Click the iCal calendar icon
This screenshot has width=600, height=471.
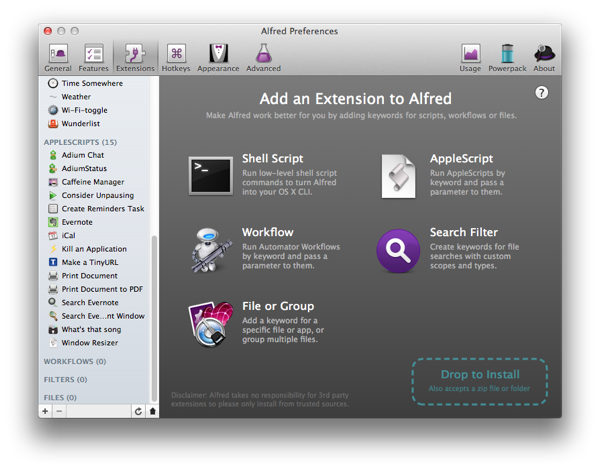pyautogui.click(x=53, y=235)
